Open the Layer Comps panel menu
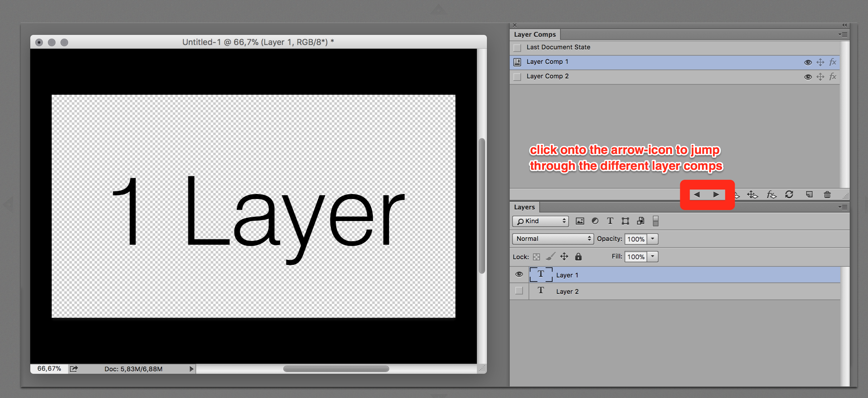Image resolution: width=868 pixels, height=398 pixels. 843,34
